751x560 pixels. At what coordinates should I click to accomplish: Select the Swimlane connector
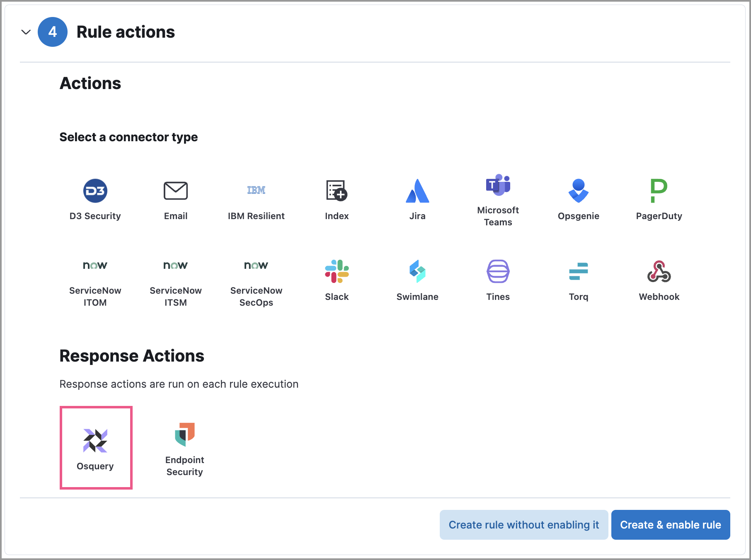pos(417,280)
